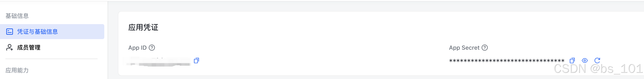Viewport: 644px width, 79px height.
Task: Reveal the hidden App Secret with eye icon
Action: tap(585, 60)
